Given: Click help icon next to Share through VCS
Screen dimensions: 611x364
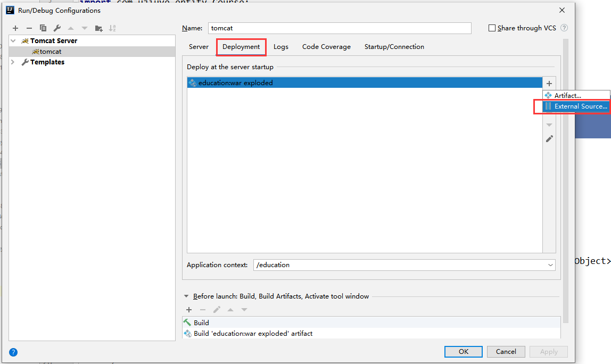Looking at the screenshot, I should click(x=564, y=28).
